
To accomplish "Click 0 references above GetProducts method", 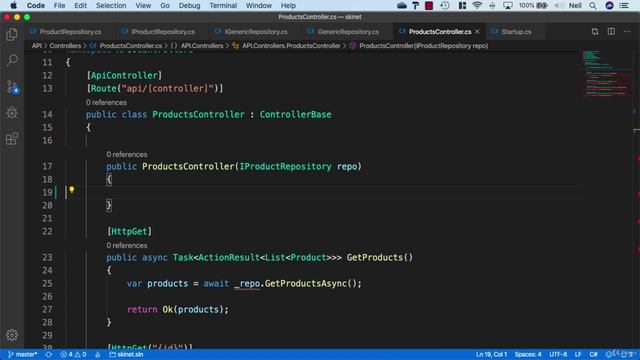I will click(127, 245).
